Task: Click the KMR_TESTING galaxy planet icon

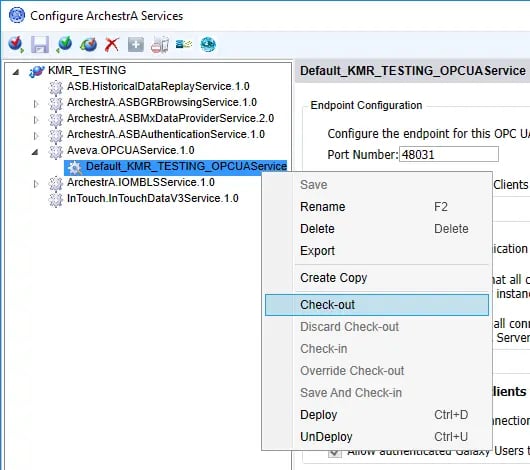Action: tap(37, 71)
